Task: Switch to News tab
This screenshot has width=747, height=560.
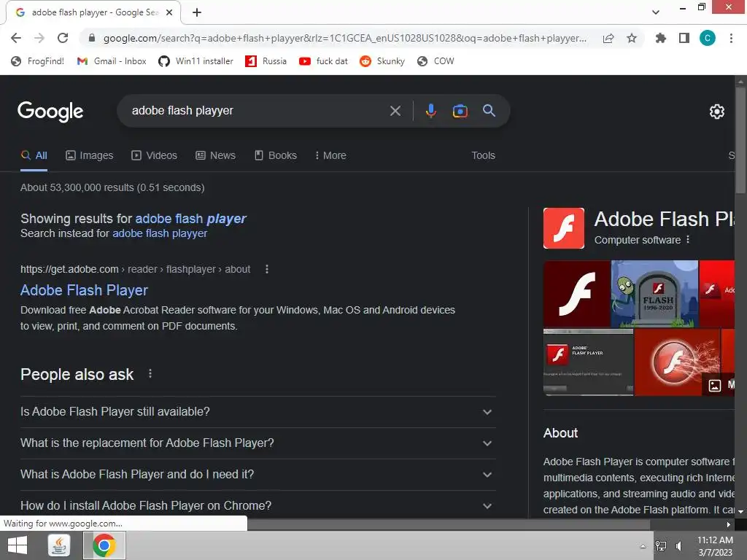Action: (216, 156)
